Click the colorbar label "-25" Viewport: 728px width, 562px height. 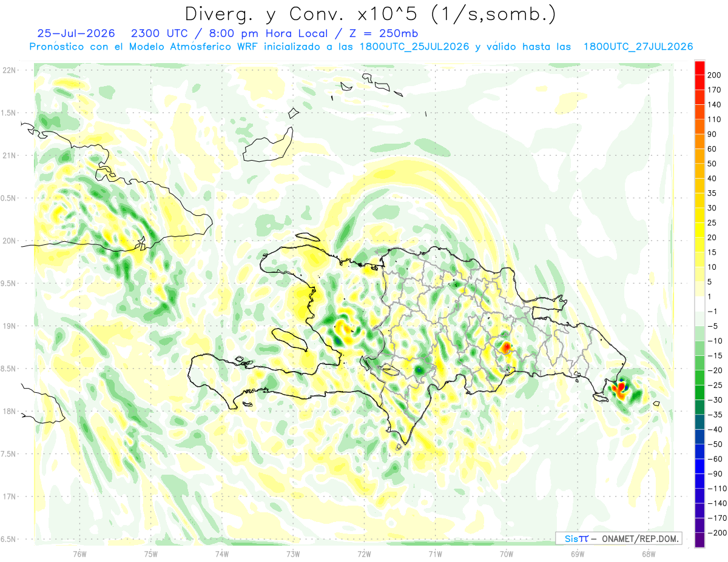coord(716,385)
